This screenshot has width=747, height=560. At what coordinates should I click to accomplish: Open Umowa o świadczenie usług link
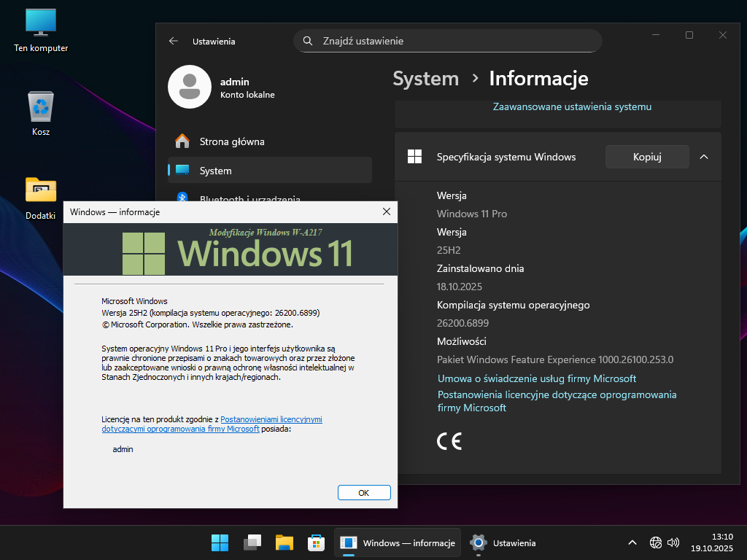536,378
